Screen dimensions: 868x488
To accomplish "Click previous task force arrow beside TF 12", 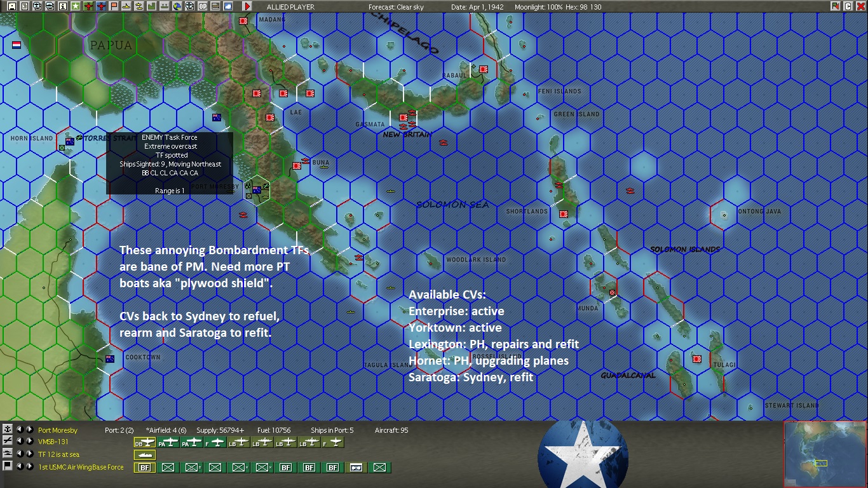I will (x=20, y=454).
